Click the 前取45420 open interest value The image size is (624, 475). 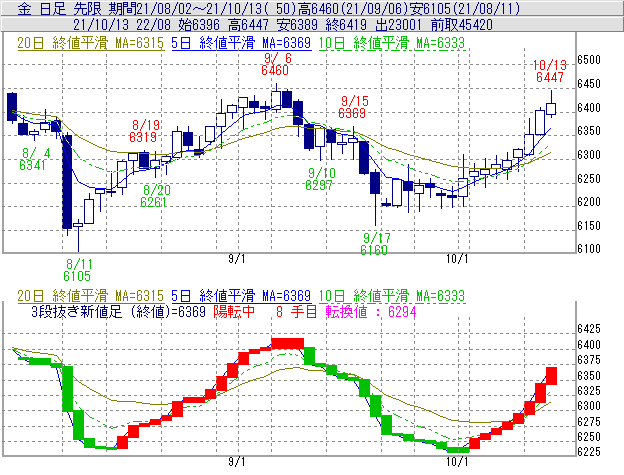click(x=462, y=25)
